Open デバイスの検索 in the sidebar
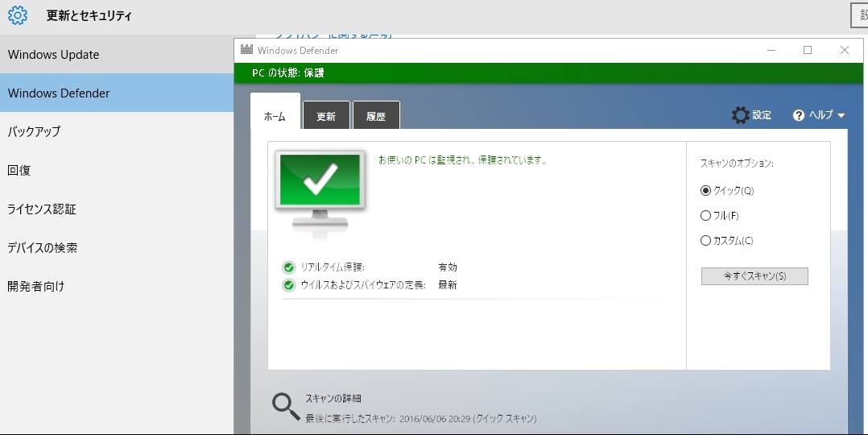868x435 pixels. coord(116,247)
